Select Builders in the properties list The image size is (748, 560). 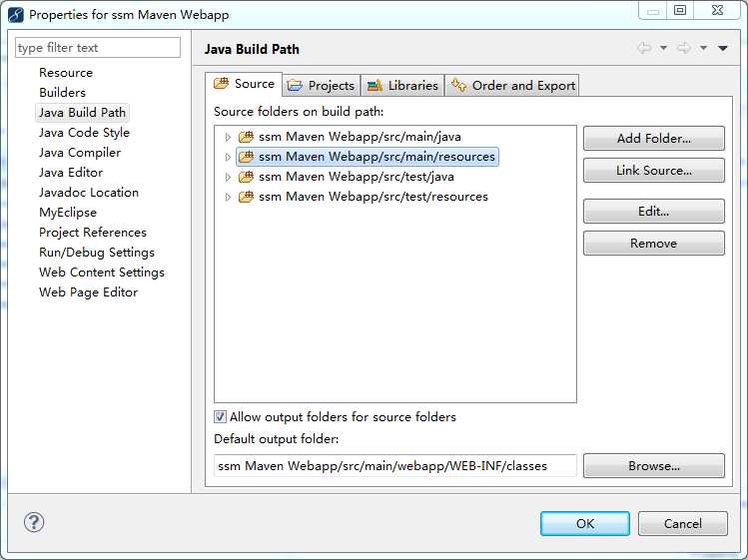[x=63, y=93]
